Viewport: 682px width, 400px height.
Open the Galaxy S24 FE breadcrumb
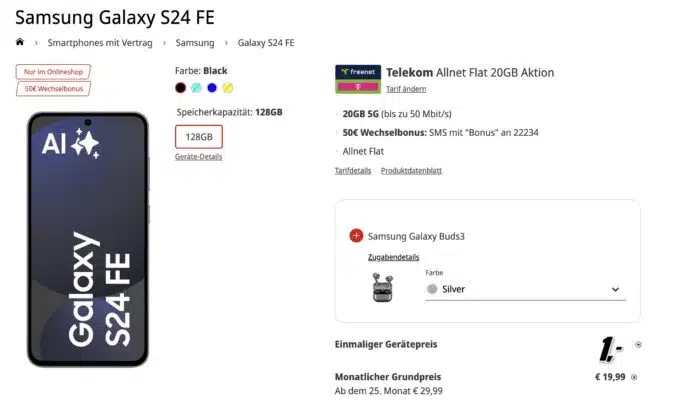(x=266, y=43)
